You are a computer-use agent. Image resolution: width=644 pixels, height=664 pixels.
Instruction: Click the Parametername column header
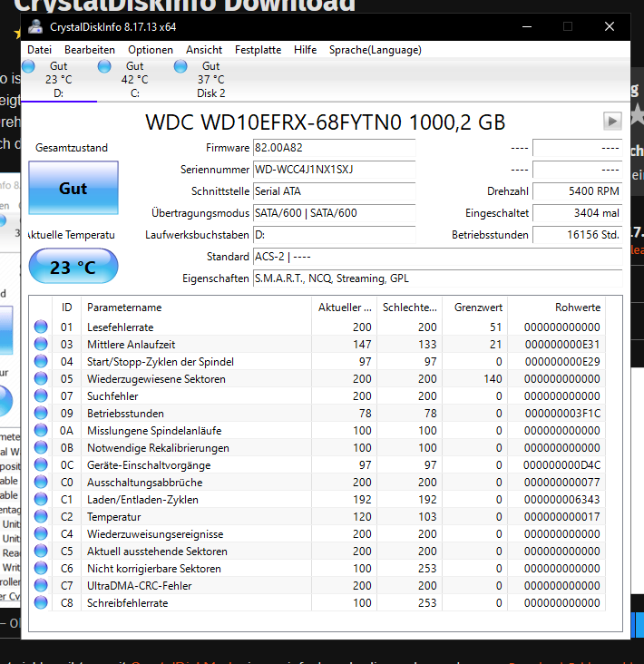pos(196,308)
